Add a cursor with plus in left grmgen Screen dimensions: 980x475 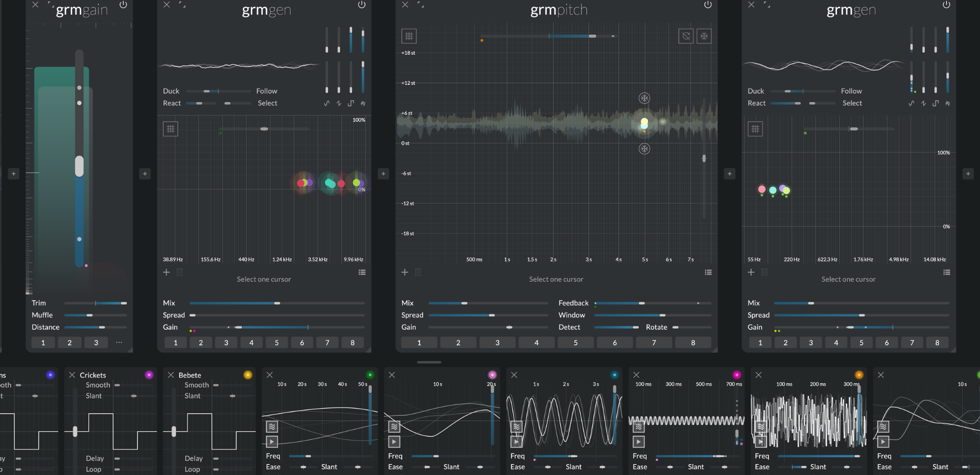coord(166,272)
